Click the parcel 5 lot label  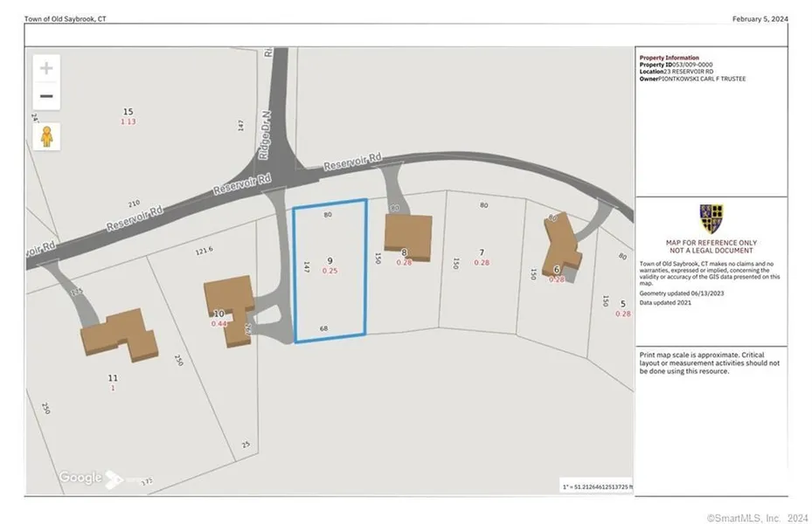point(622,304)
